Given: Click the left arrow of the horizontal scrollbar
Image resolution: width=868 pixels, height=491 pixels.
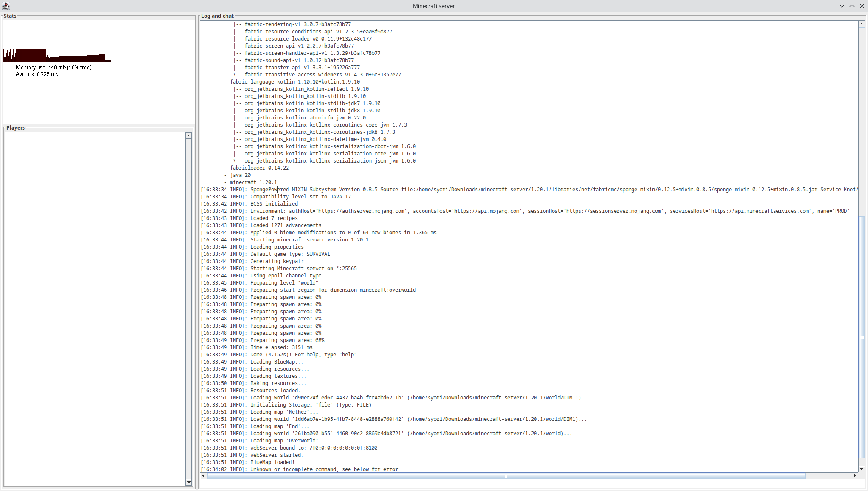Looking at the screenshot, I should [203, 476].
